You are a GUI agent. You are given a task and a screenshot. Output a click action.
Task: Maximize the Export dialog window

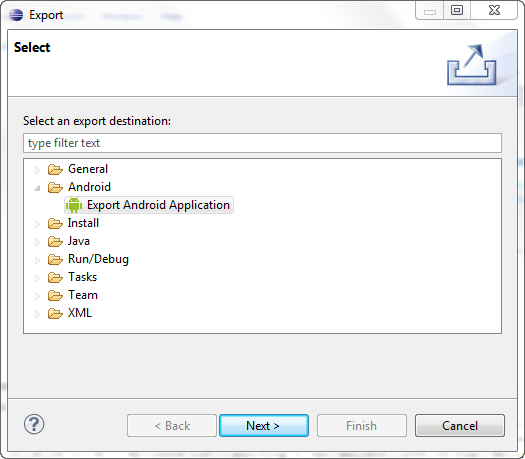point(457,10)
